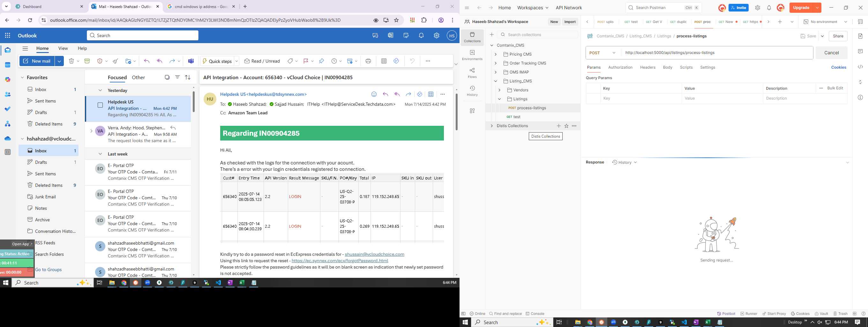Click Import button in Postman workspace
The height and width of the screenshot is (327, 868).
click(x=570, y=22)
